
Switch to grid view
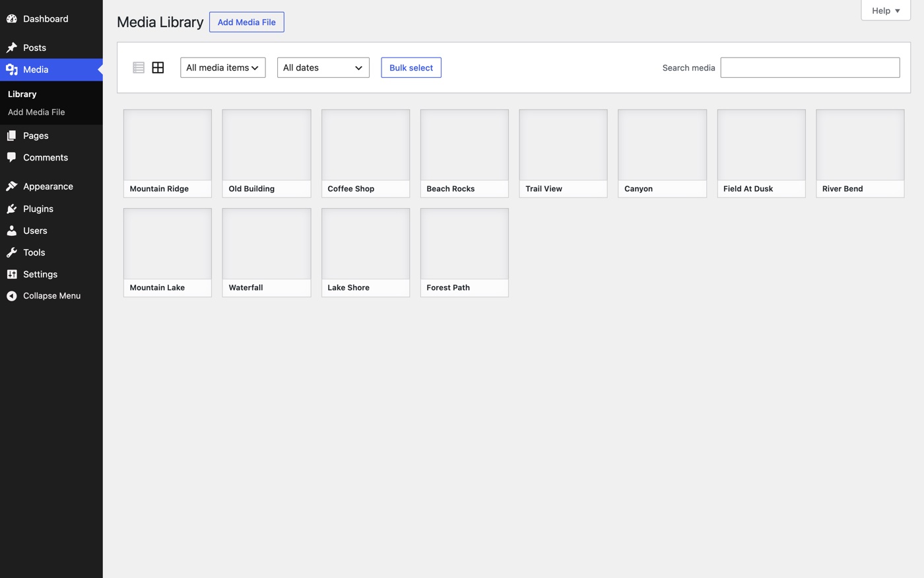[x=158, y=67]
